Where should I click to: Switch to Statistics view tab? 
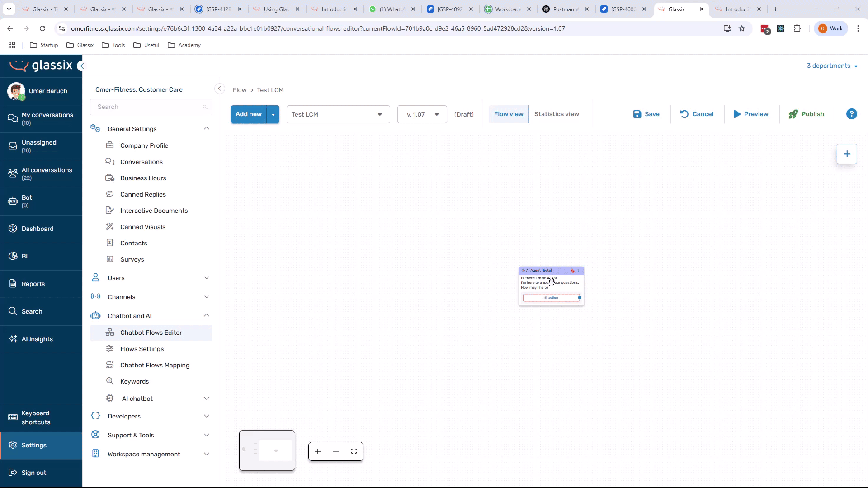[557, 114]
